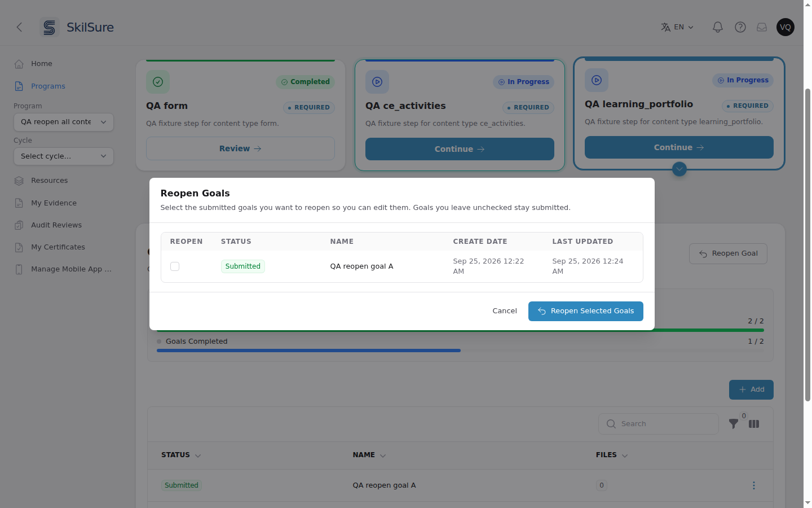The width and height of the screenshot is (812, 508).
Task: Open the Program dropdown
Action: (x=64, y=122)
